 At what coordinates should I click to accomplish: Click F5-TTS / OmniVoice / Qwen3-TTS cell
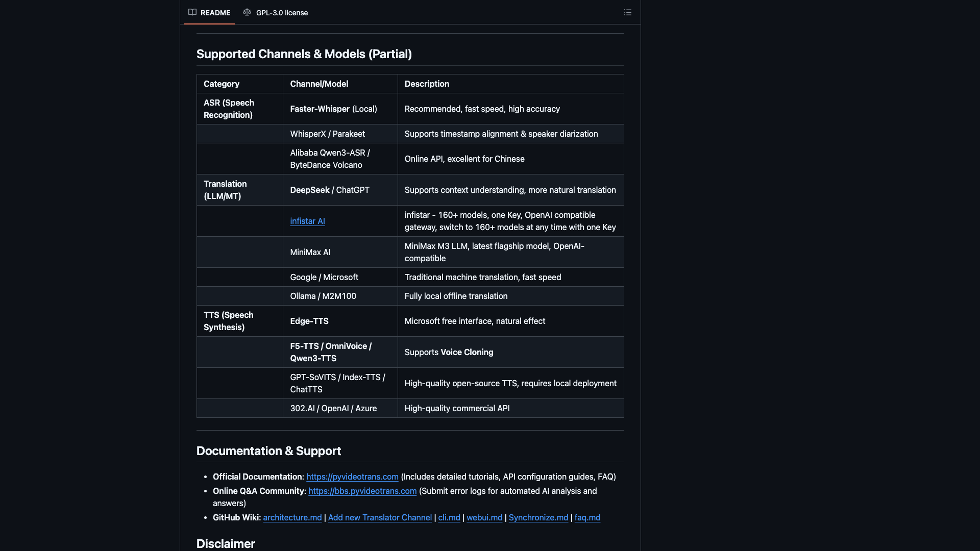pyautogui.click(x=340, y=352)
